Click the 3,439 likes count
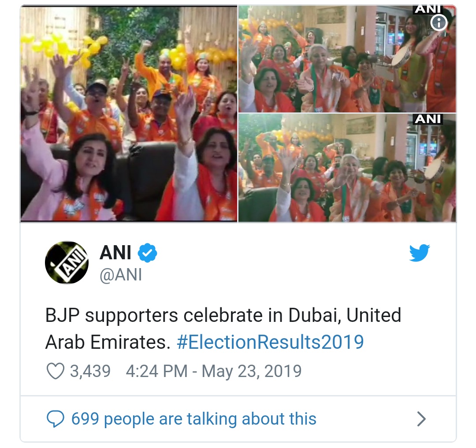Viewport: 476px width, 448px height. (90, 371)
